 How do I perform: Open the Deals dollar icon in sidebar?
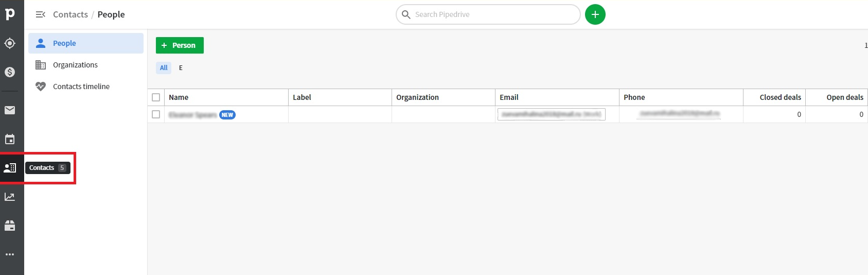10,72
